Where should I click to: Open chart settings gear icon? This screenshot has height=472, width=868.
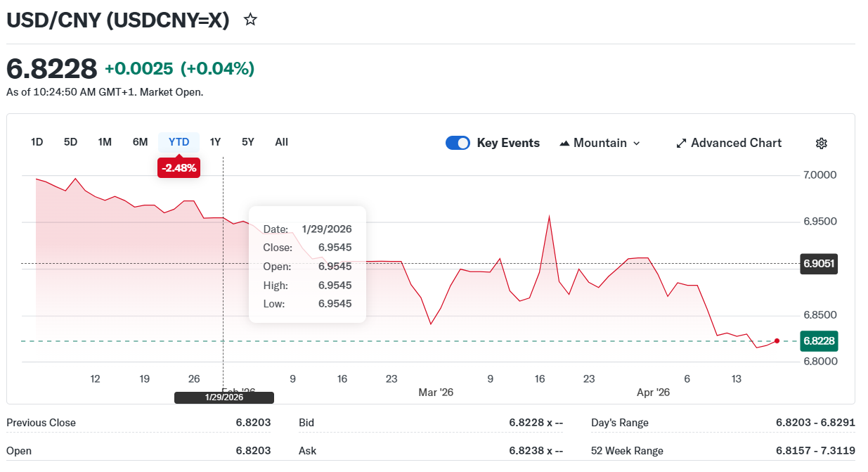821,143
